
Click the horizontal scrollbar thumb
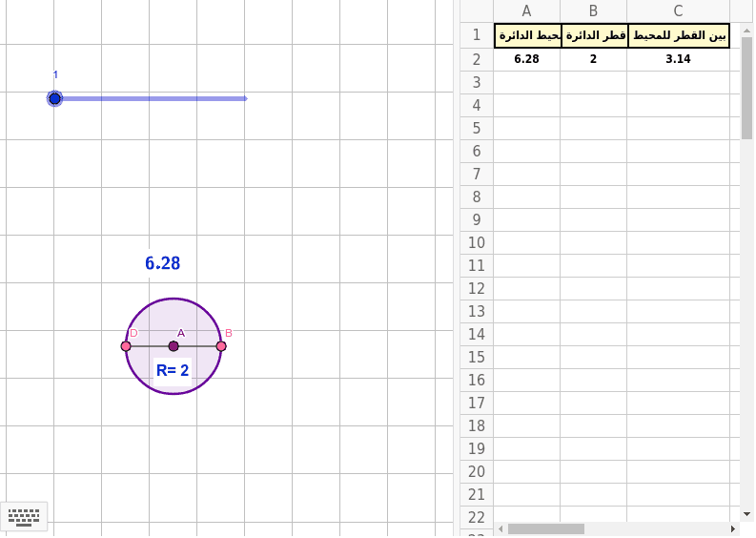[545, 529]
